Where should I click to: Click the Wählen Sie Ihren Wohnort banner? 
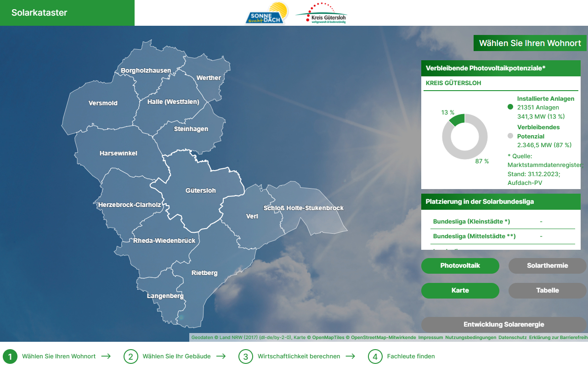click(530, 43)
